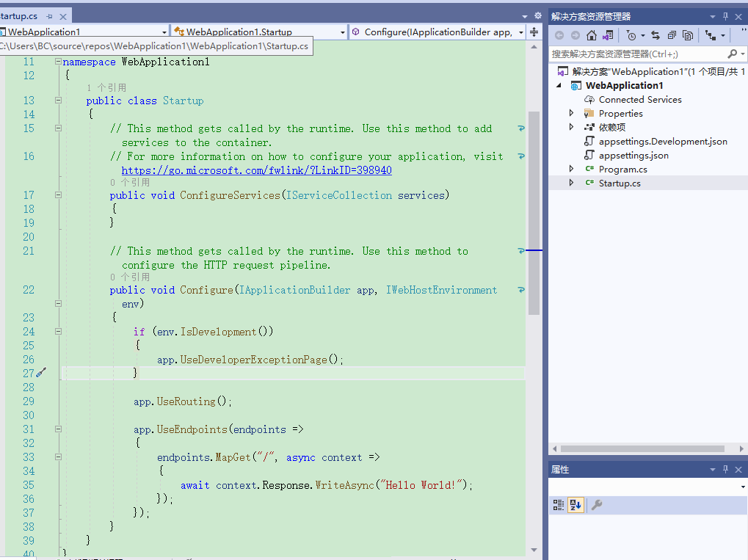Click the magnifier search icon in Solution Explorer
The height and width of the screenshot is (560, 748).
(x=733, y=54)
